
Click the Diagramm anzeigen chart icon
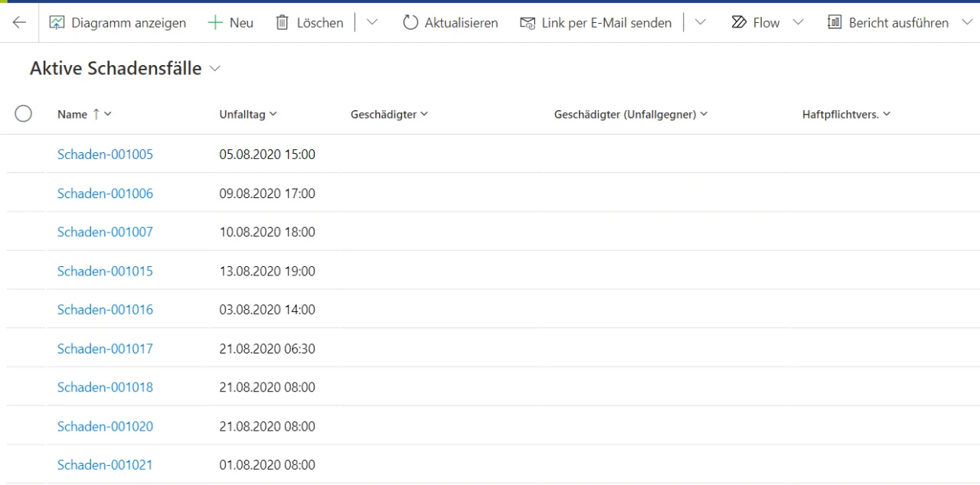[x=57, y=22]
